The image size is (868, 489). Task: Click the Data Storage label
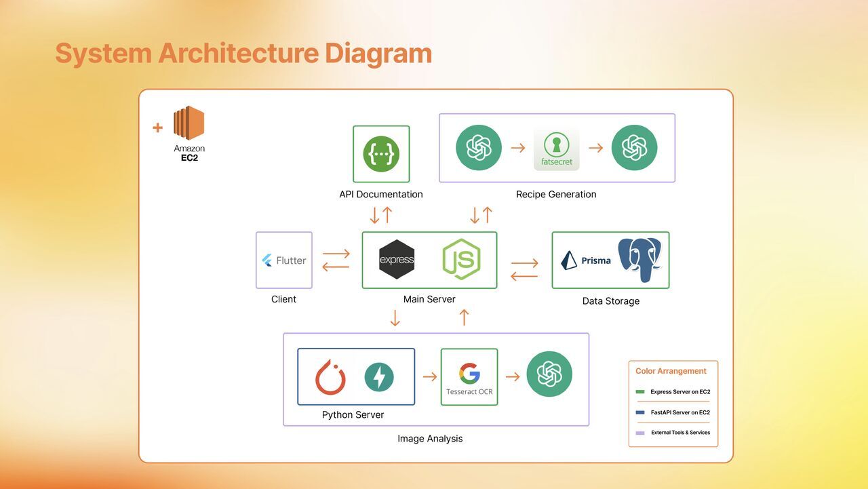pyautogui.click(x=610, y=300)
